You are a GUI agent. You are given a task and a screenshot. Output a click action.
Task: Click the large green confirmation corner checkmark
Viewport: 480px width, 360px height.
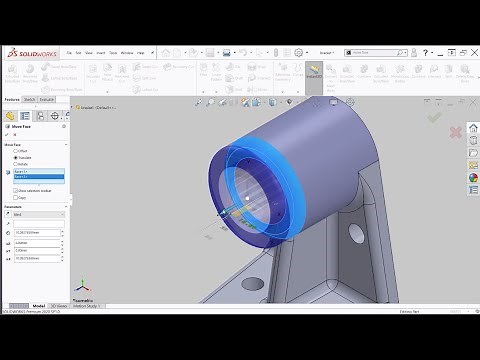(x=435, y=117)
